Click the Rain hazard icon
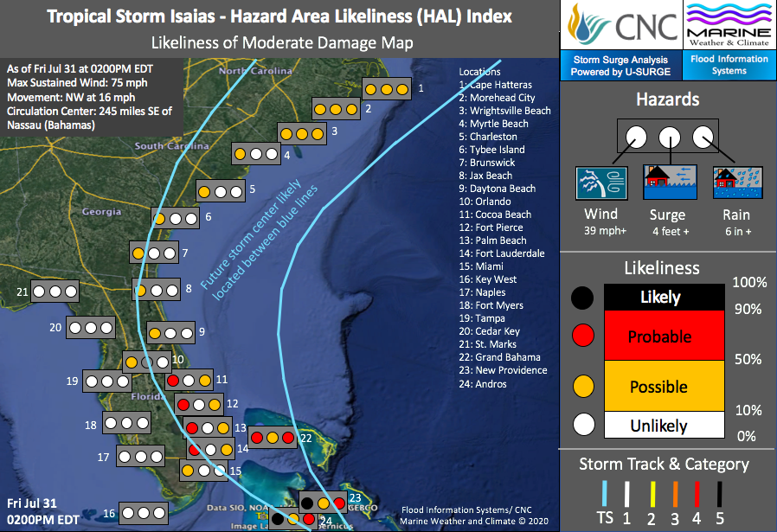The image size is (777, 532). 737,183
